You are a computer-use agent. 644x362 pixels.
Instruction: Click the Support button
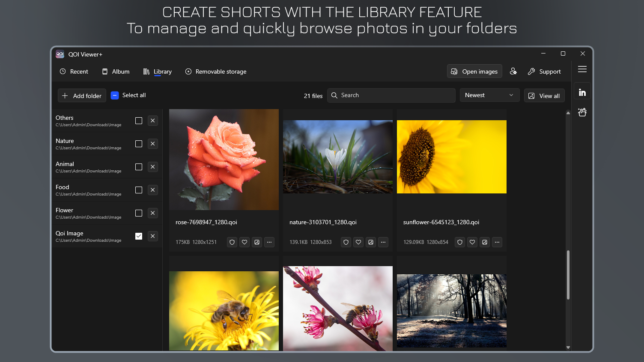coord(544,71)
